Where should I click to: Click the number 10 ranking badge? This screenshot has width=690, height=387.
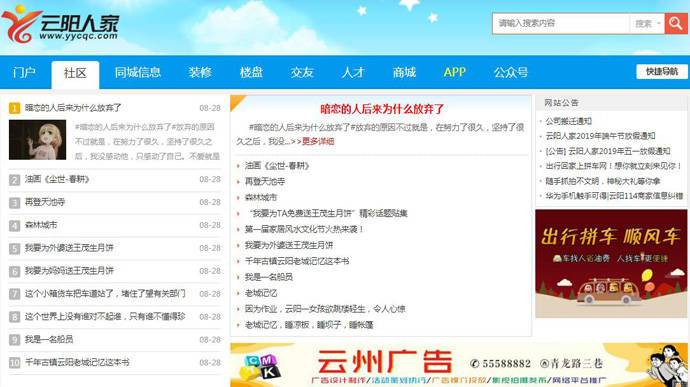click(15, 363)
